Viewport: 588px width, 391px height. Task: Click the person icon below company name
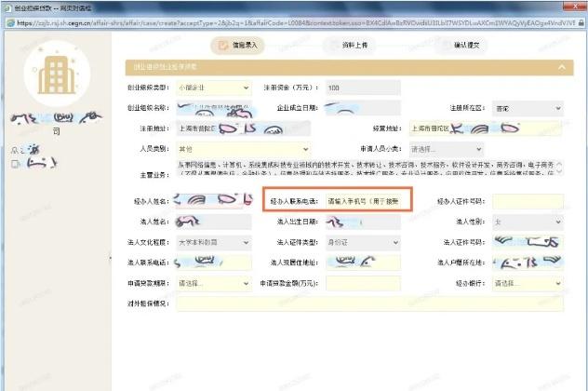(13, 148)
